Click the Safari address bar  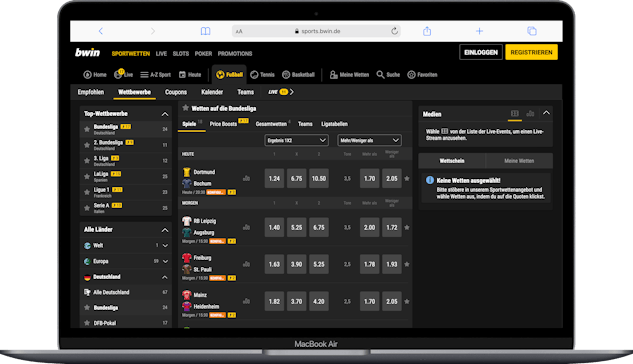point(316,31)
